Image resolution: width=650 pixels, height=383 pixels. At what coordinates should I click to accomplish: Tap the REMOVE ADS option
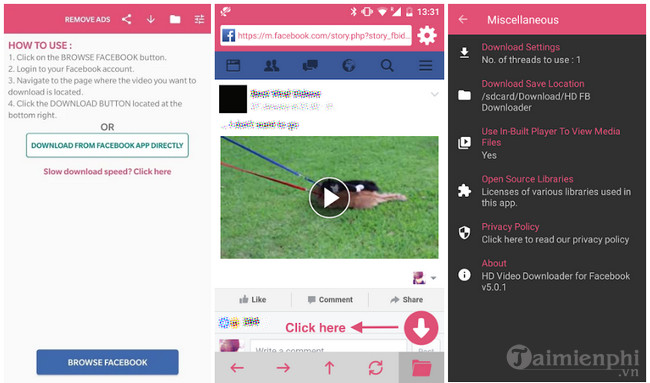click(x=87, y=19)
